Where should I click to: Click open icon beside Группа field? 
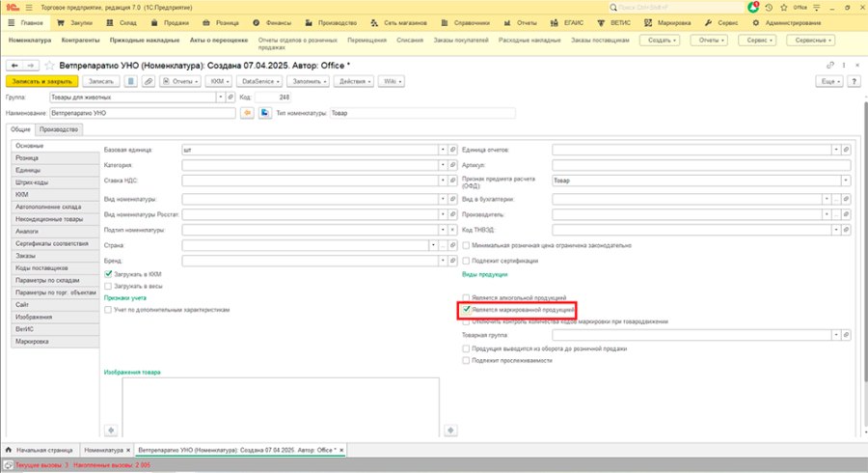pos(231,97)
